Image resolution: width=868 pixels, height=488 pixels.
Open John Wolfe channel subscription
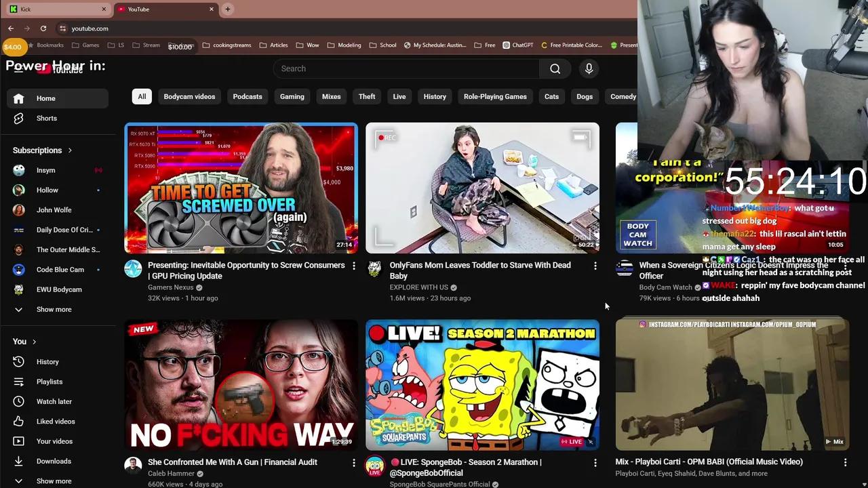[58, 210]
